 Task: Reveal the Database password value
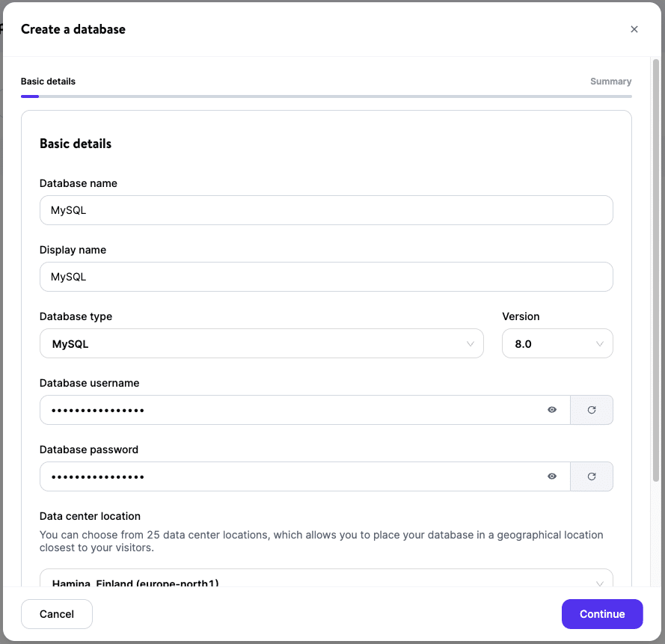[x=552, y=476]
